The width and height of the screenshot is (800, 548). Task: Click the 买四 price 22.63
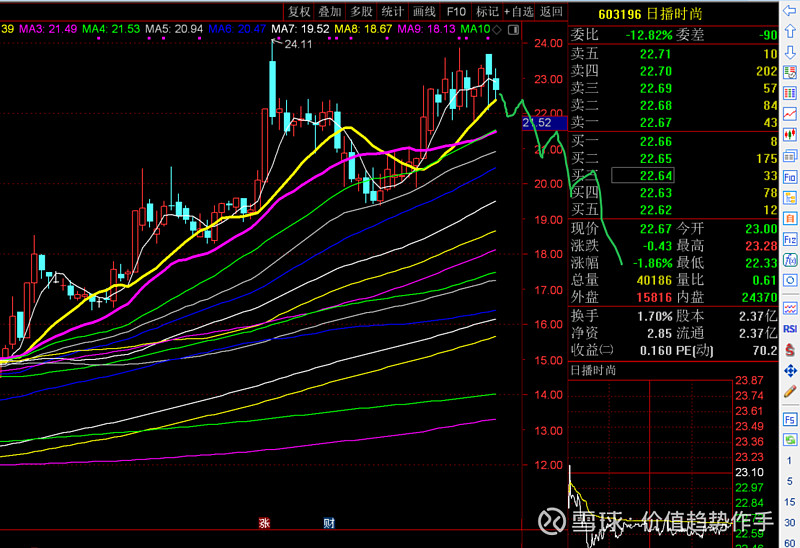[656, 193]
